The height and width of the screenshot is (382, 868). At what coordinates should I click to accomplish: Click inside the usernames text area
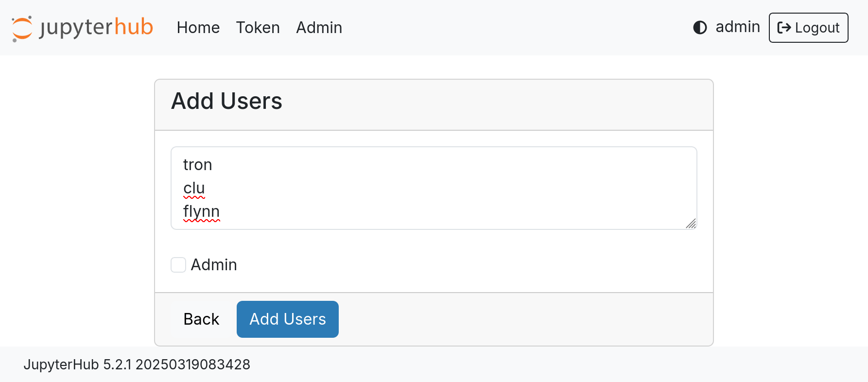coord(434,188)
